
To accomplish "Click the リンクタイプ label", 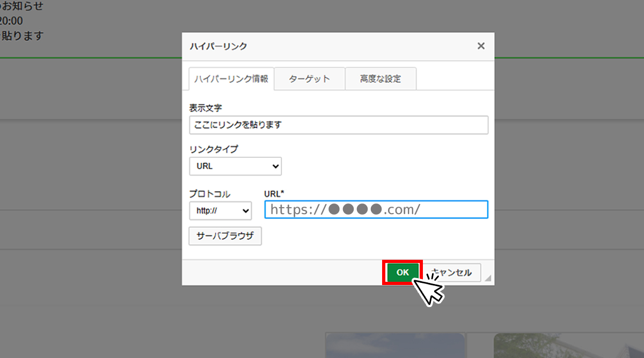I will click(214, 149).
